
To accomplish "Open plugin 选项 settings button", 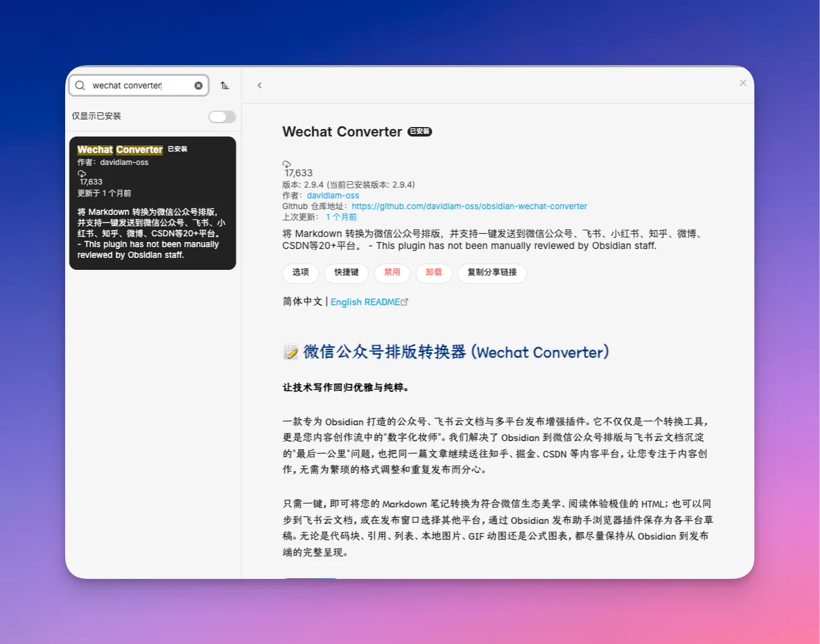I will point(300,272).
